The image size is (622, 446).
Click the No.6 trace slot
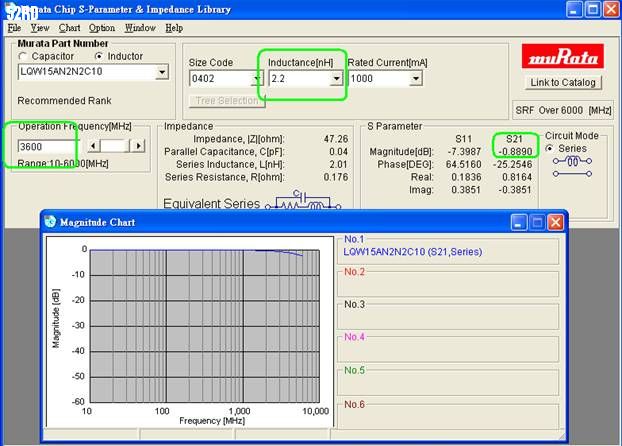click(448, 415)
